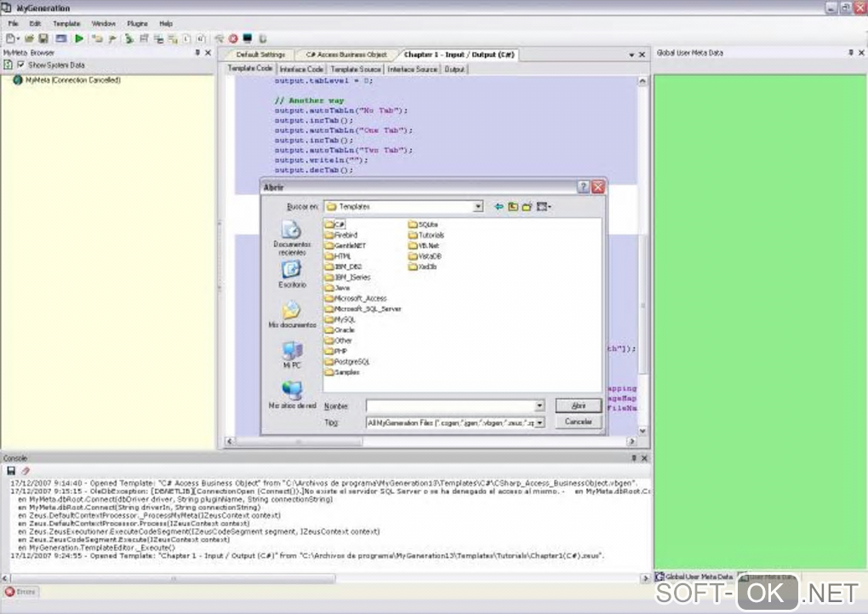Create new folder in Abrir dialog
This screenshot has height=614, width=868.
pyautogui.click(x=527, y=207)
